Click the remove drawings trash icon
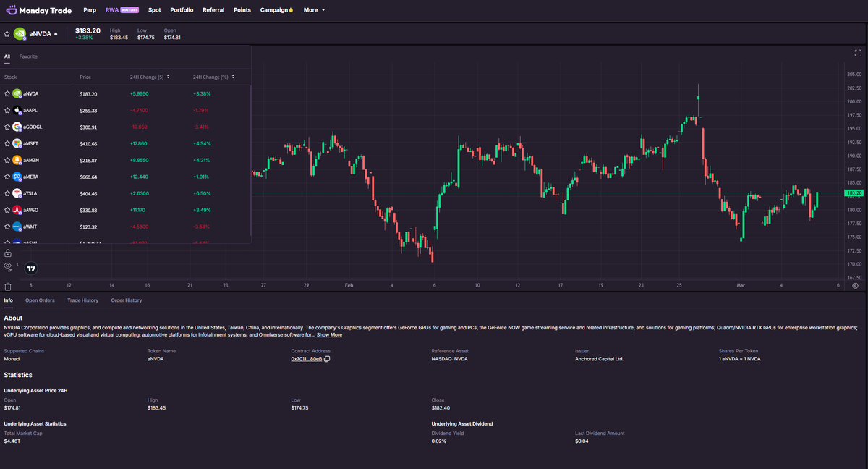 pos(7,287)
